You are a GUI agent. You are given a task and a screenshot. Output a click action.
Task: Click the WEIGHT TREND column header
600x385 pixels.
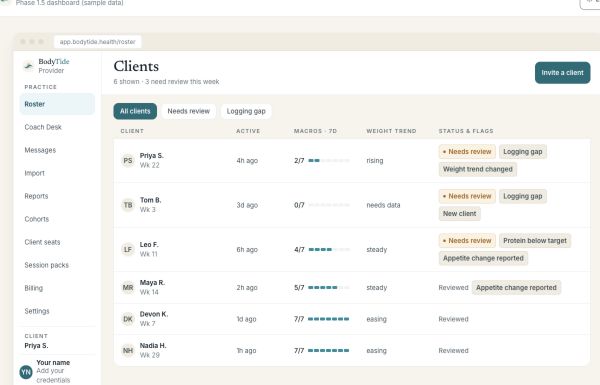pyautogui.click(x=391, y=131)
